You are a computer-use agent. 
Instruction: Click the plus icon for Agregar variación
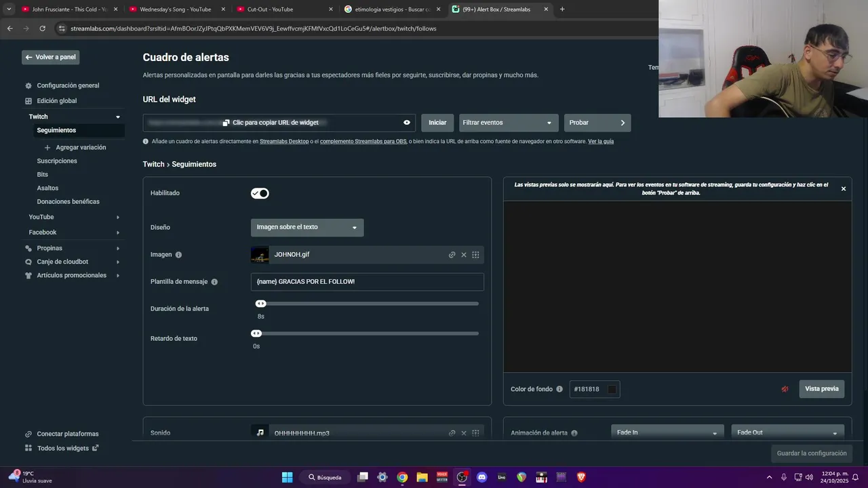(x=47, y=148)
